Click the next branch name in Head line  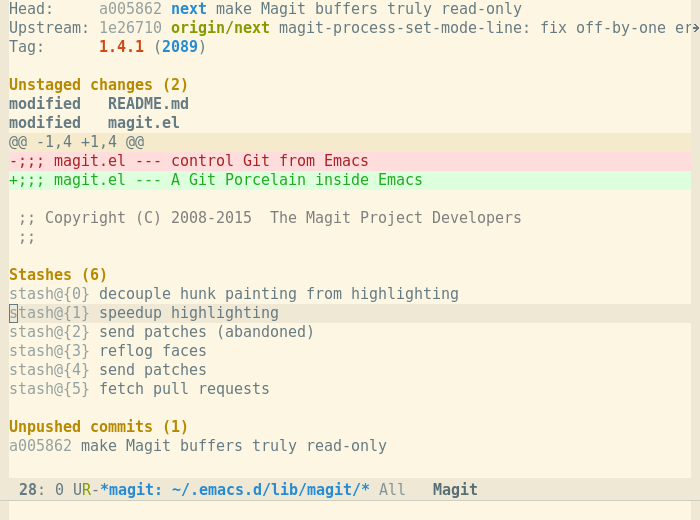click(188, 9)
